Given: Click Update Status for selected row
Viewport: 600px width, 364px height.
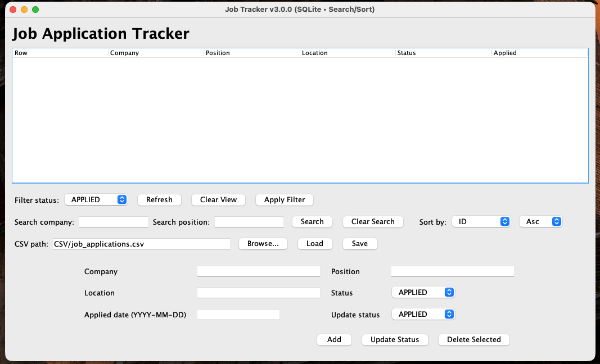Looking at the screenshot, I should coord(394,339).
